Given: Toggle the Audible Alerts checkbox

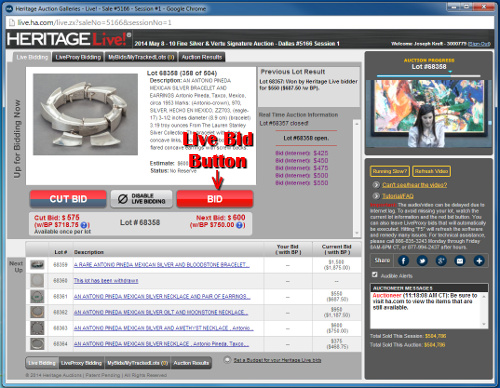Looking at the screenshot, I should coord(375,275).
